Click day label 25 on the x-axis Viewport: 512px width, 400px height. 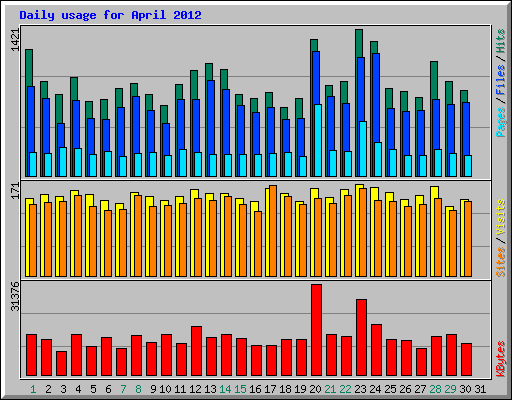click(x=390, y=389)
